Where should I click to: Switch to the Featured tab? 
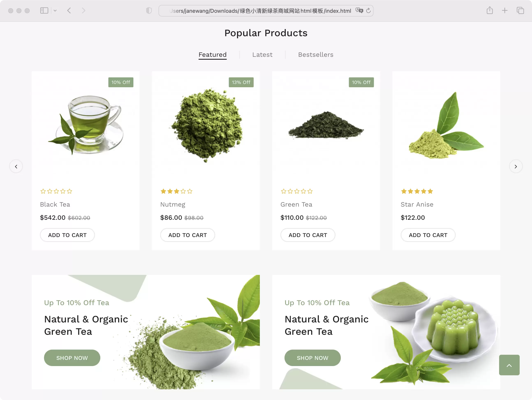click(x=212, y=55)
